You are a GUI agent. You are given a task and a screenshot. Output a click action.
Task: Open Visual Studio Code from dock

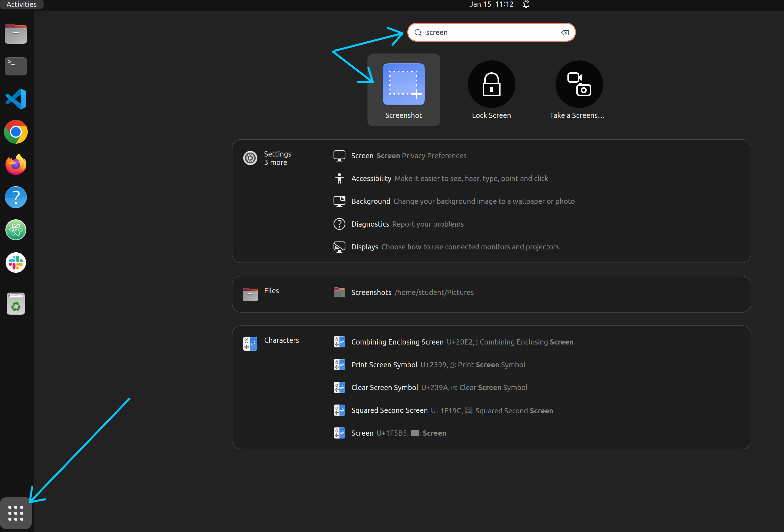point(16,99)
